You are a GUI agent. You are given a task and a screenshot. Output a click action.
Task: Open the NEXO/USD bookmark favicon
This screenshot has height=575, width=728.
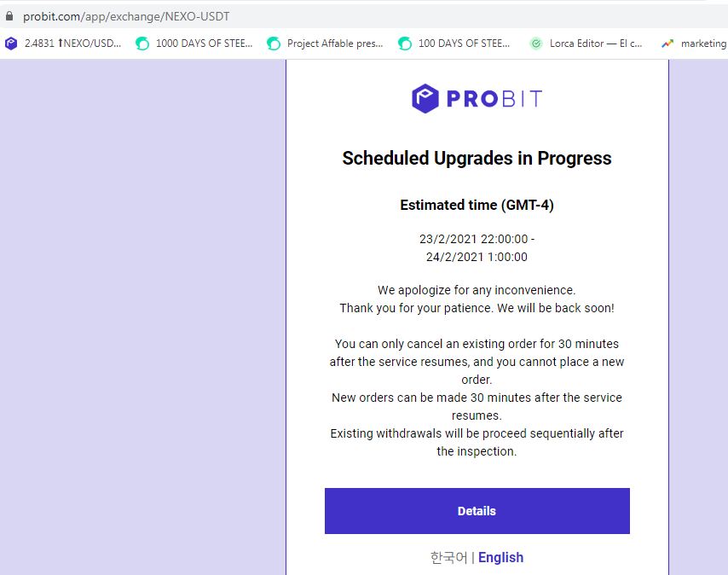[11, 44]
